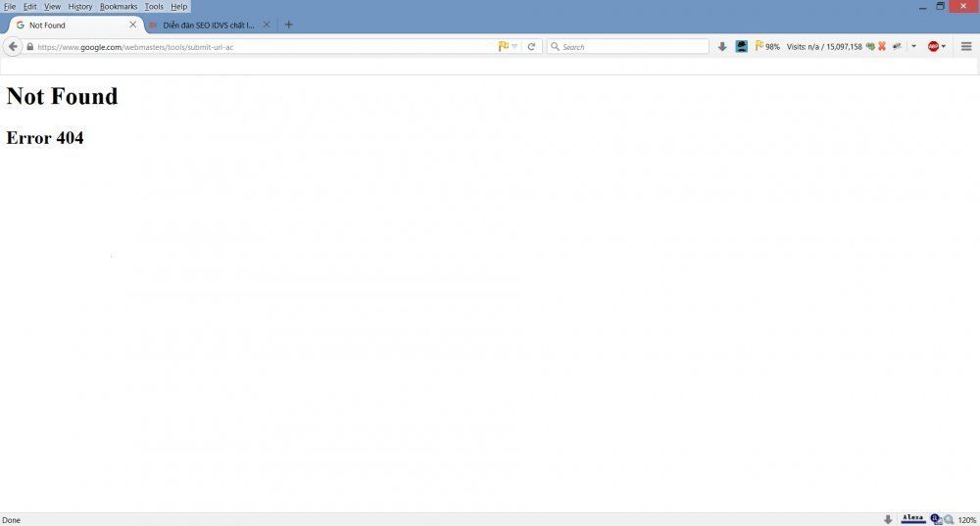Click the Not Found heading text
Screen dimensions: 980x526
tap(62, 96)
